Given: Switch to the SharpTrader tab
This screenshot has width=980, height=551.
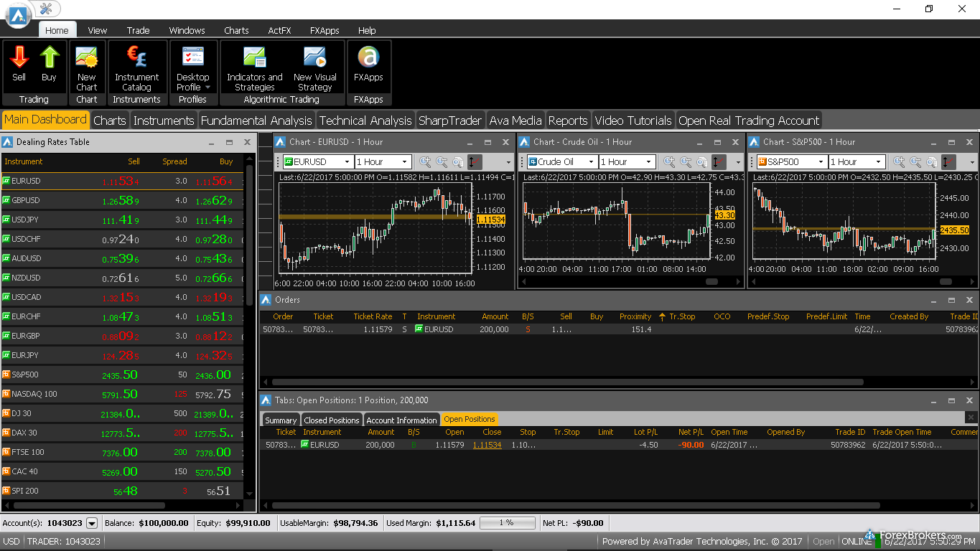Looking at the screenshot, I should [x=450, y=121].
